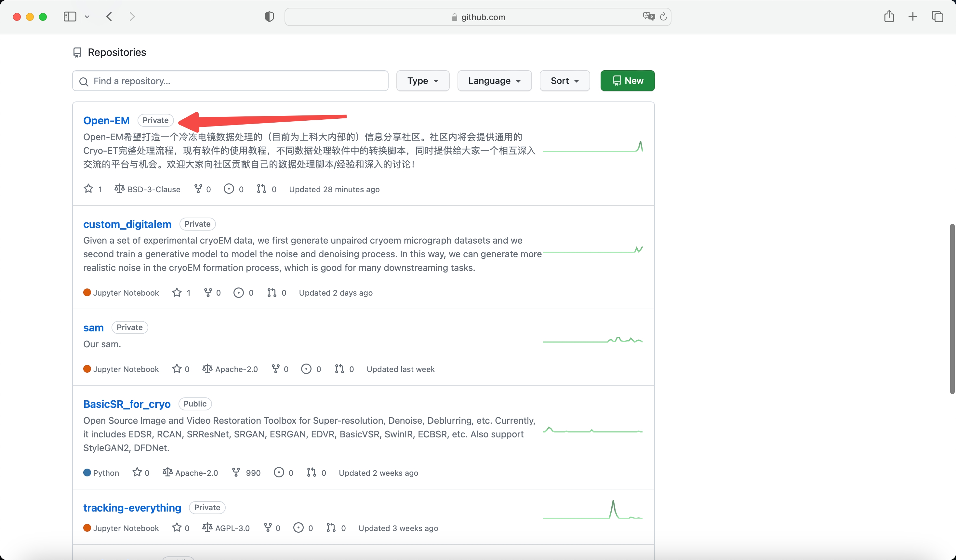Open the BasicSR_for_cryo repository
The height and width of the screenshot is (560, 956).
[x=127, y=404]
